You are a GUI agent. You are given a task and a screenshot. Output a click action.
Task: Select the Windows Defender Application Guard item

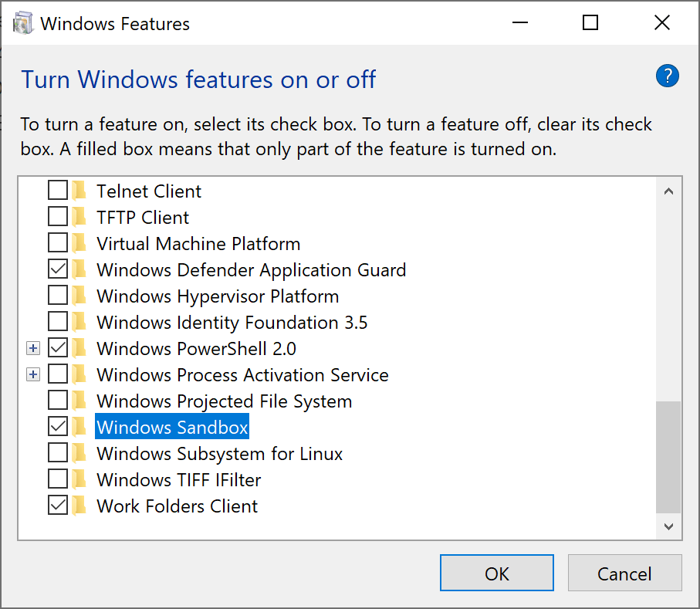tap(251, 269)
